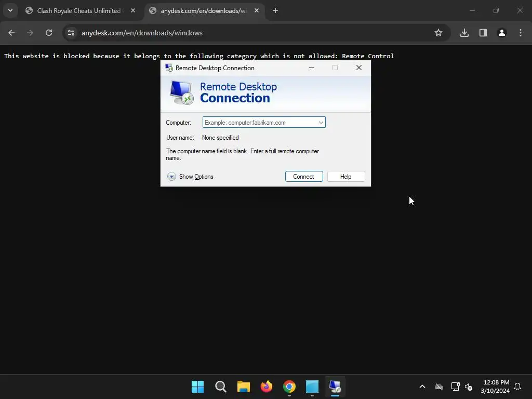Open site information icon in address bar

coord(71,33)
